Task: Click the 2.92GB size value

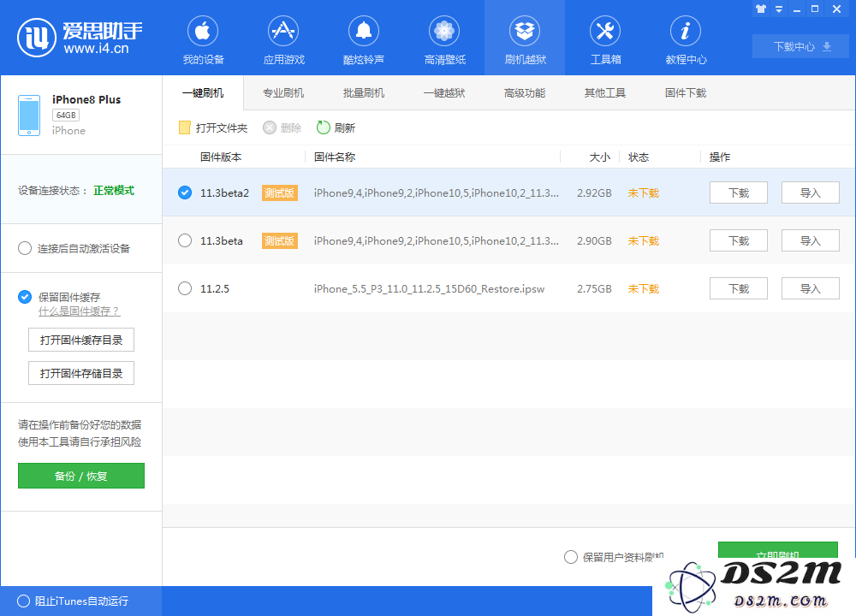Action: coord(594,192)
